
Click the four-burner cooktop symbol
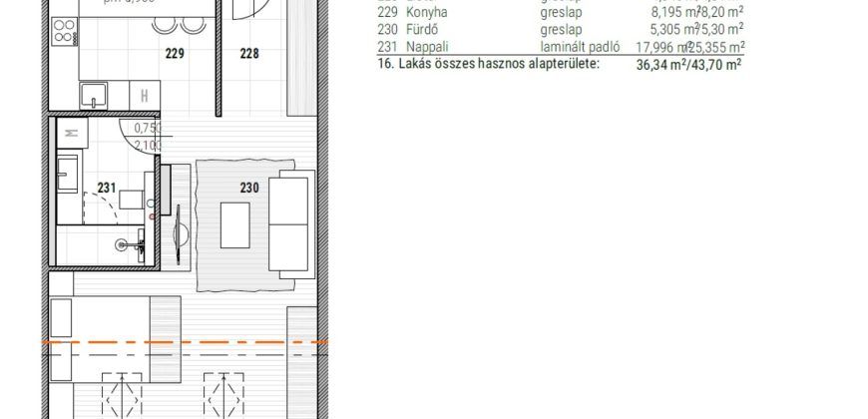[65, 31]
